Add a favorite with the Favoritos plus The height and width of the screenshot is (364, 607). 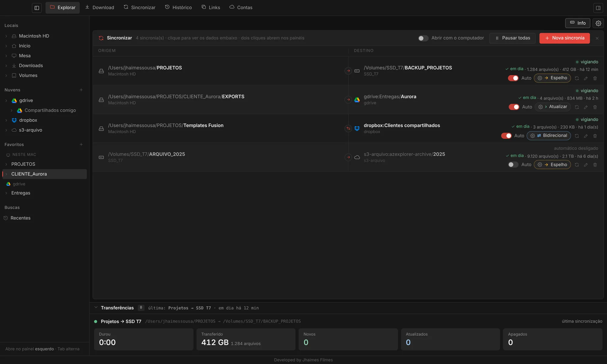pyautogui.click(x=81, y=144)
